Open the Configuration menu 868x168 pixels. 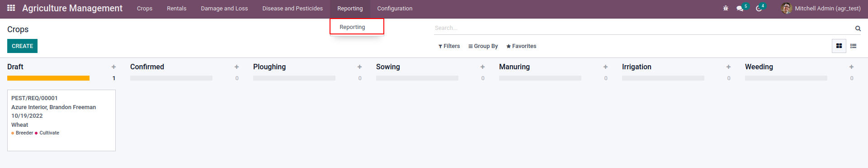tap(395, 8)
